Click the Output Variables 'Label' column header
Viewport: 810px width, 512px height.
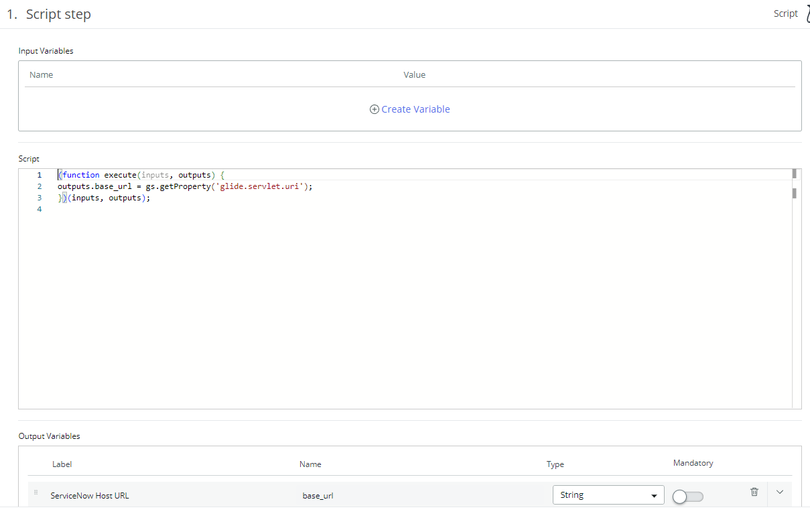[62, 464]
